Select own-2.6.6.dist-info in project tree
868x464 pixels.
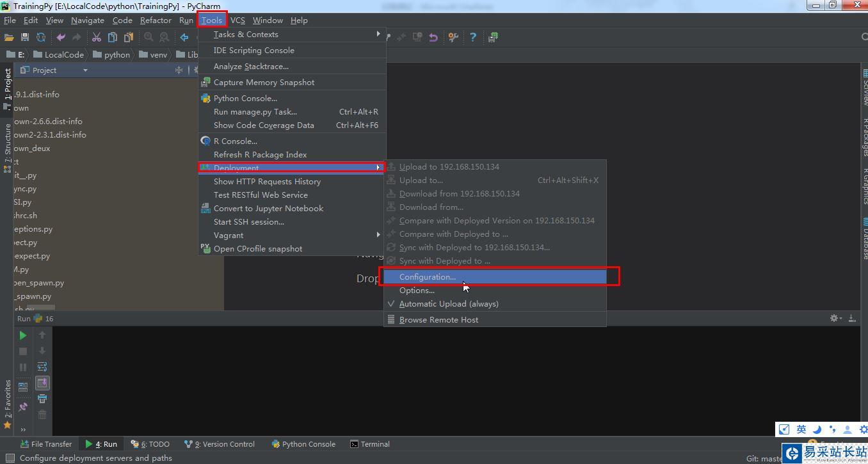(48, 122)
